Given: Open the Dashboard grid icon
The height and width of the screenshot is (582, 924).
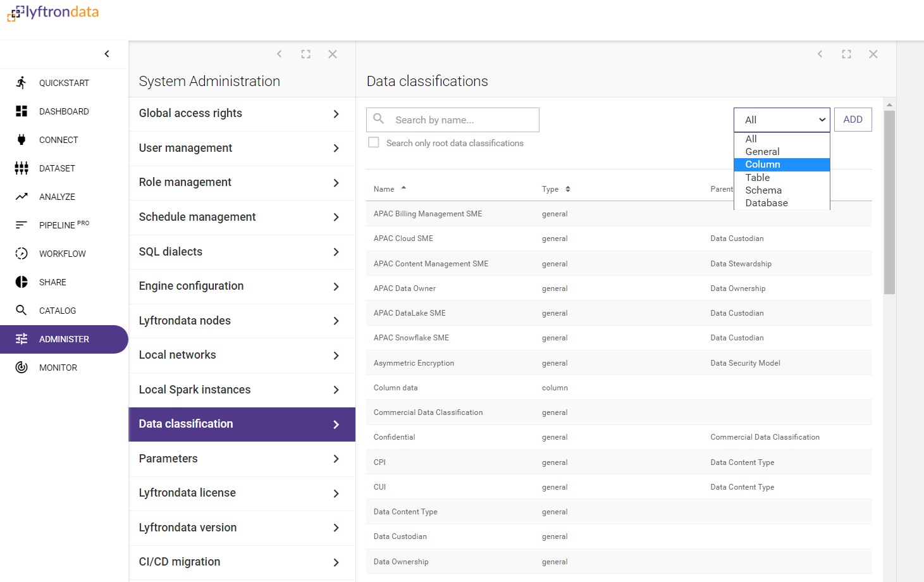Looking at the screenshot, I should pos(22,111).
